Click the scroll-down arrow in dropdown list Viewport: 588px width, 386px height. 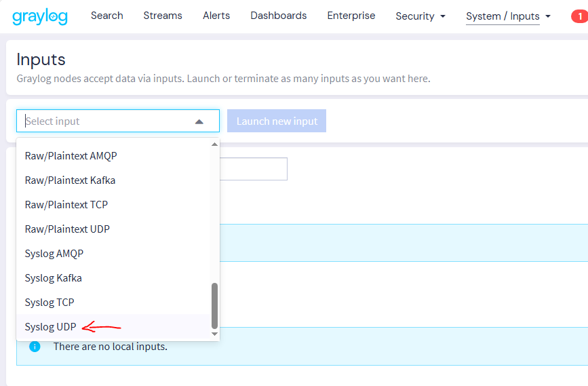[215, 334]
